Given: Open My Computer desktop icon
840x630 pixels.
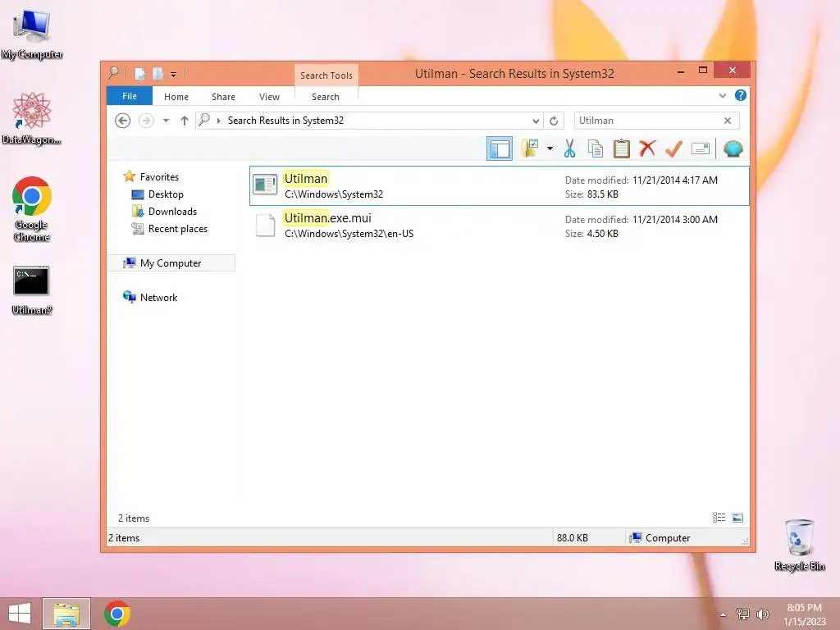Looking at the screenshot, I should pos(32,34).
